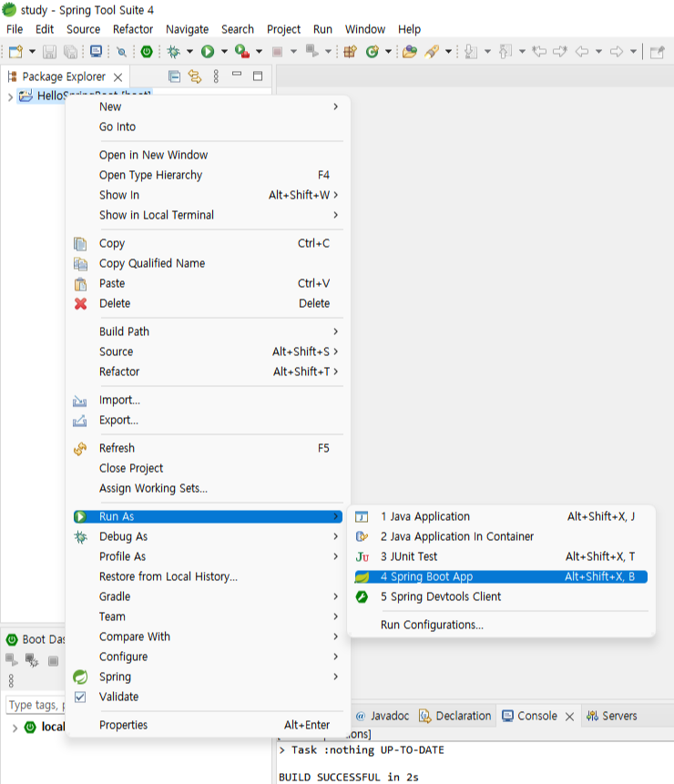Open the New submenu in context menu
Image resolution: width=674 pixels, height=784 pixels.
208,107
